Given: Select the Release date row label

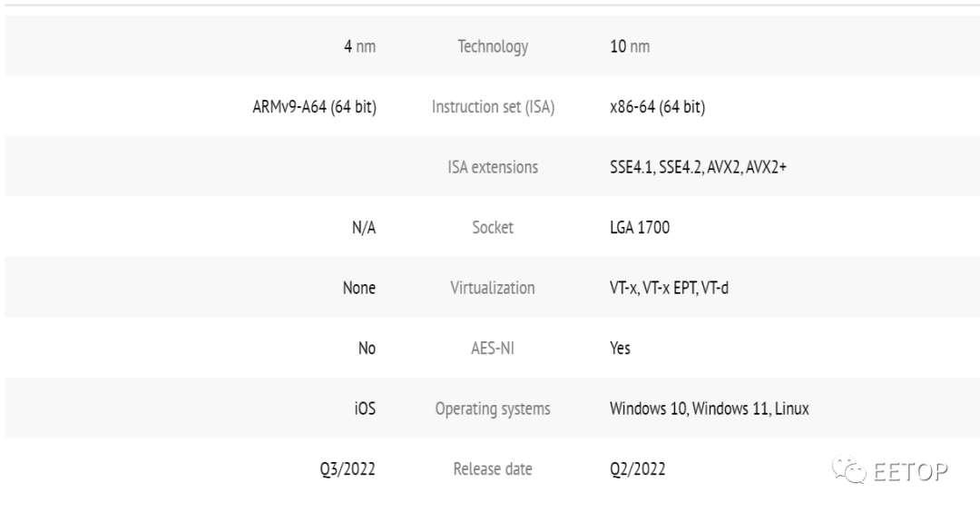Looking at the screenshot, I should click(x=493, y=469).
